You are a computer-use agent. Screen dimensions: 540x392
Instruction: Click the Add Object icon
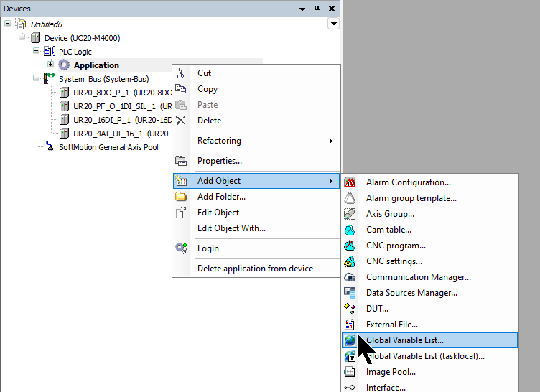click(x=181, y=180)
